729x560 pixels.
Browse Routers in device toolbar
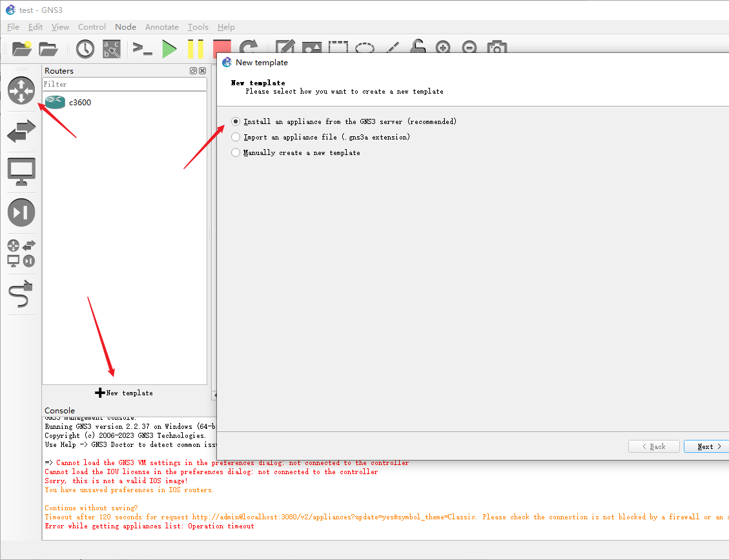click(x=21, y=90)
